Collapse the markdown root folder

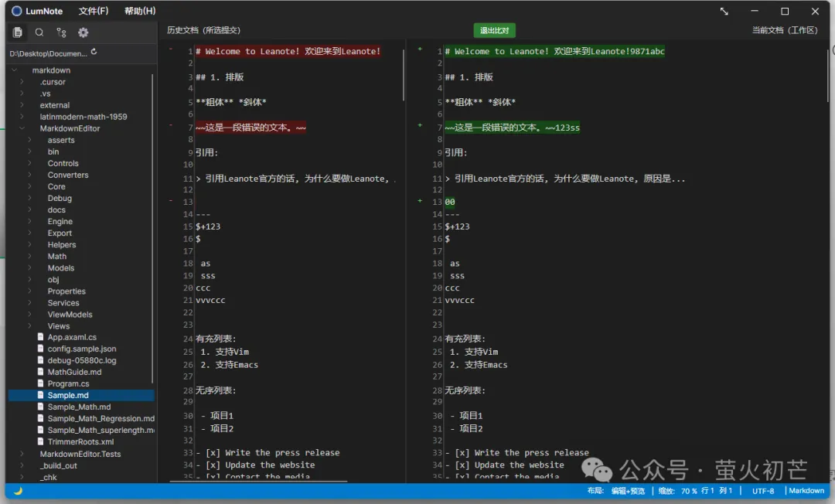tap(15, 70)
